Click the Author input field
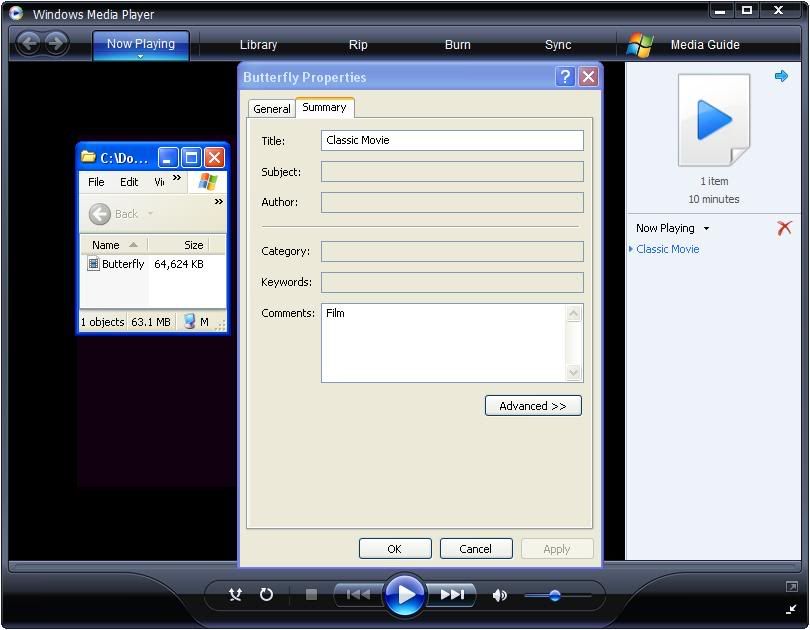 (452, 202)
